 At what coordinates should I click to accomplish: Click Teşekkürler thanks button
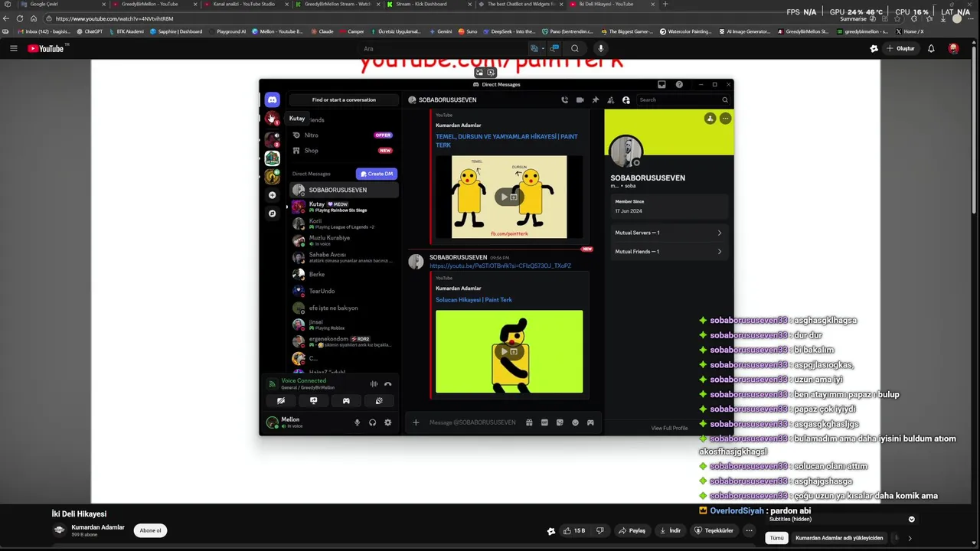pyautogui.click(x=714, y=530)
